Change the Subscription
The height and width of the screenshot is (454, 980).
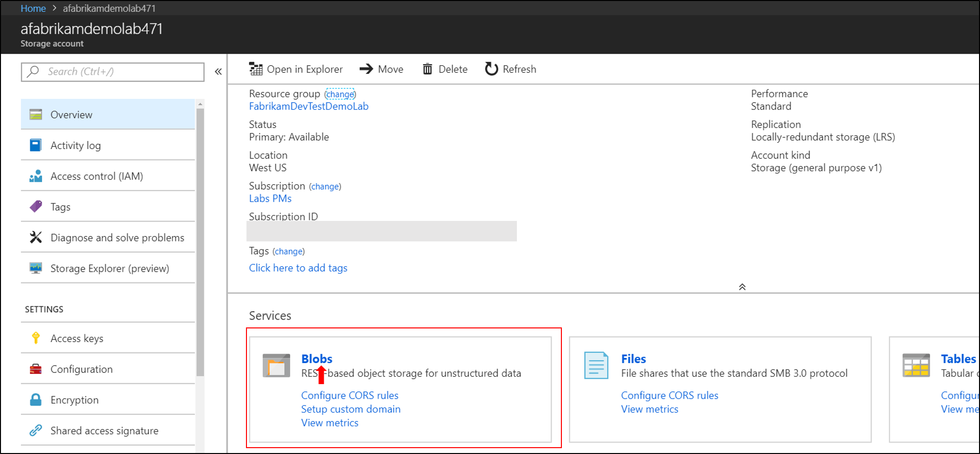pos(325,186)
